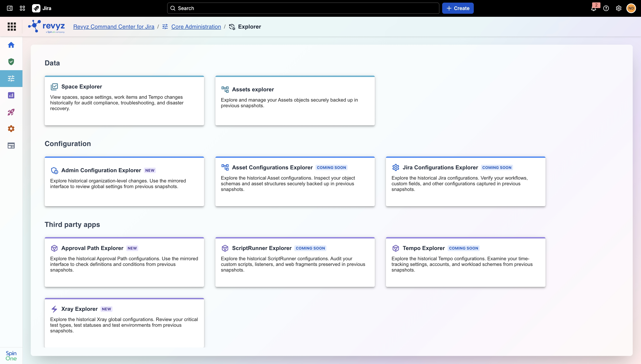This screenshot has height=364, width=641.
Task: Click NEW badge on Approval Path Explorer
Action: click(x=132, y=248)
